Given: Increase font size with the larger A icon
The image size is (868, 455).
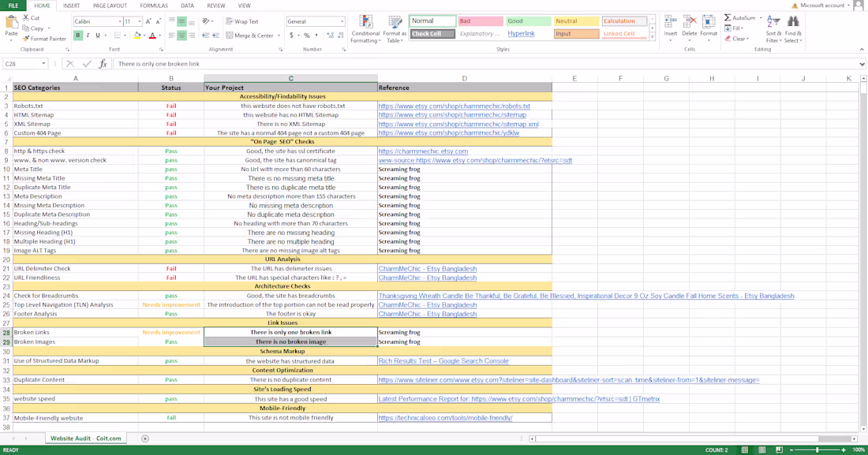Looking at the screenshot, I should click(148, 21).
